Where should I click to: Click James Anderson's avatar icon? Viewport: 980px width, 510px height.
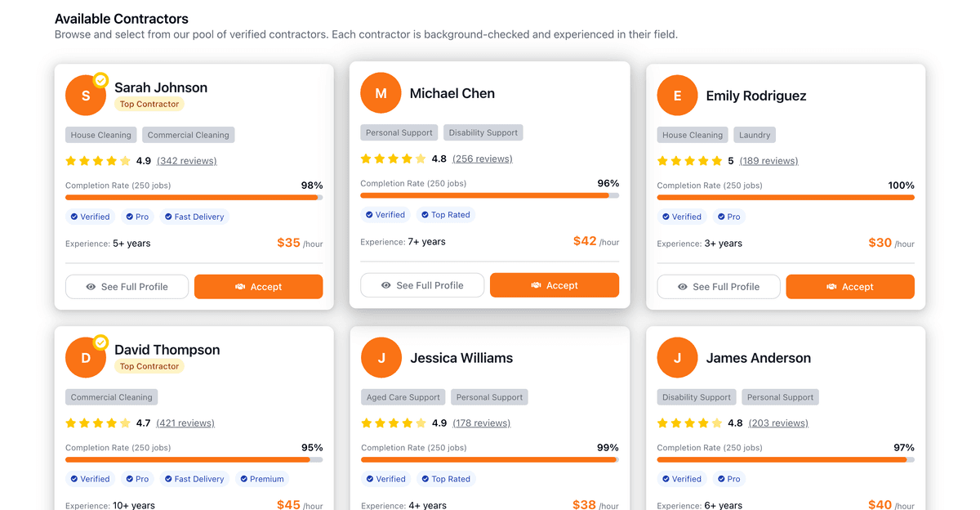677,357
